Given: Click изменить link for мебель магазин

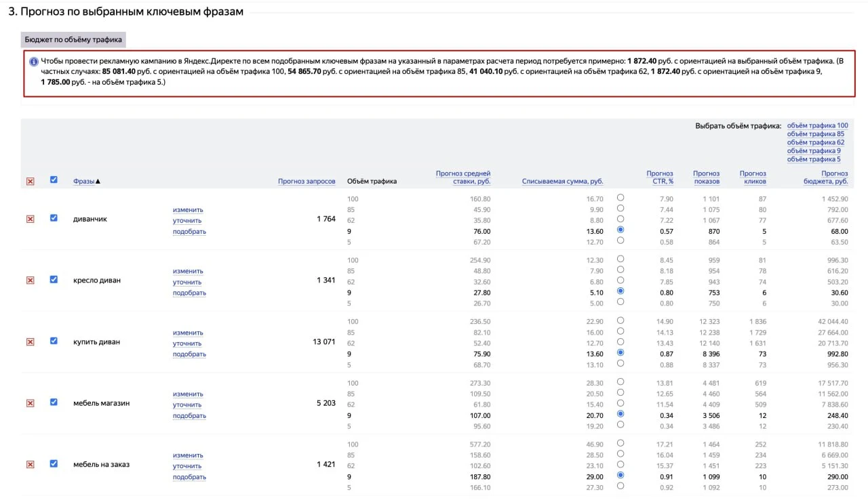Looking at the screenshot, I should 188,394.
